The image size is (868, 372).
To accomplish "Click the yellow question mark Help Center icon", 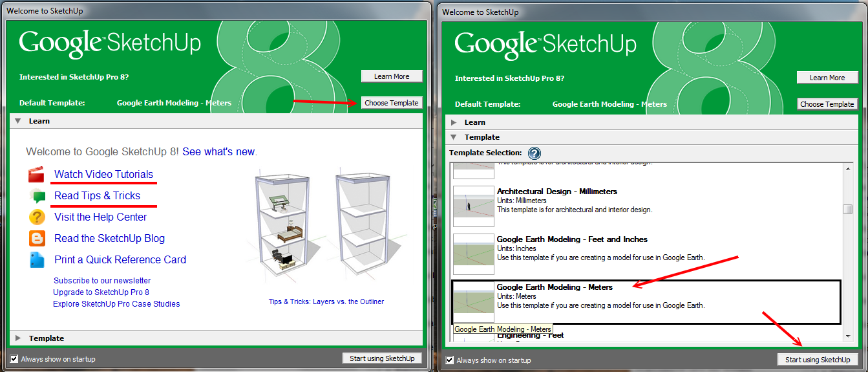I will click(x=37, y=217).
